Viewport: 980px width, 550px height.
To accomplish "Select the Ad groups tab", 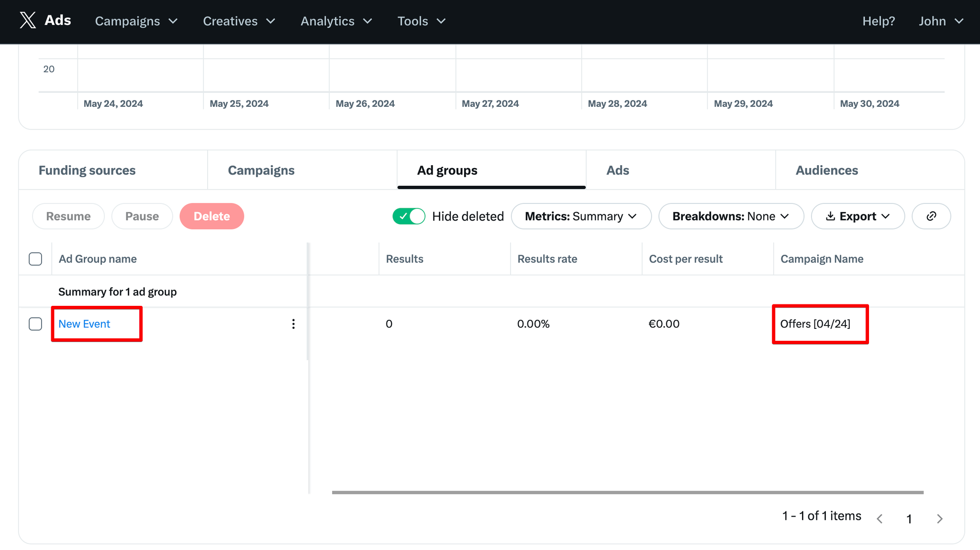I will click(491, 170).
